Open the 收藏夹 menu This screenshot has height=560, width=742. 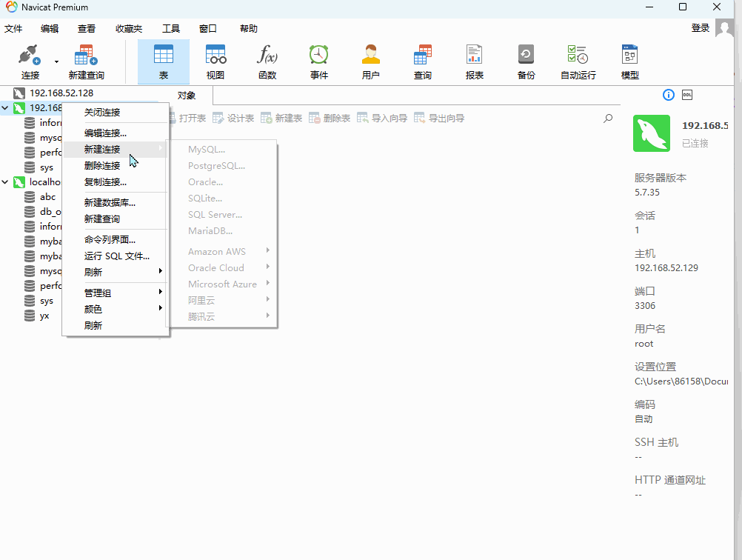pyautogui.click(x=129, y=28)
